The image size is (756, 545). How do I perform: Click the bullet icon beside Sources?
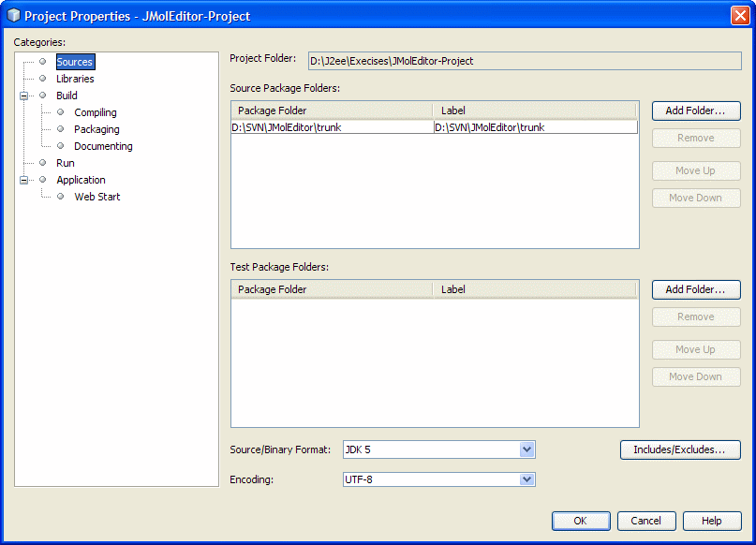43,62
